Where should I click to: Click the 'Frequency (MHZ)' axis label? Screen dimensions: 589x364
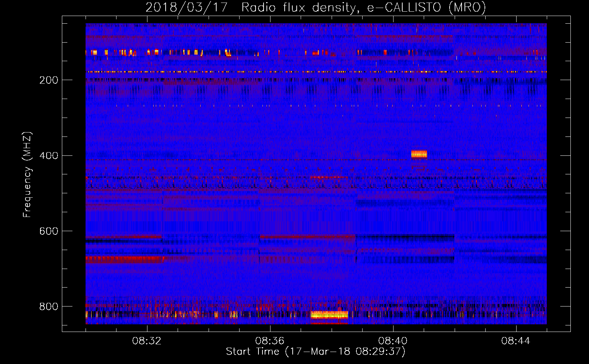(27, 174)
